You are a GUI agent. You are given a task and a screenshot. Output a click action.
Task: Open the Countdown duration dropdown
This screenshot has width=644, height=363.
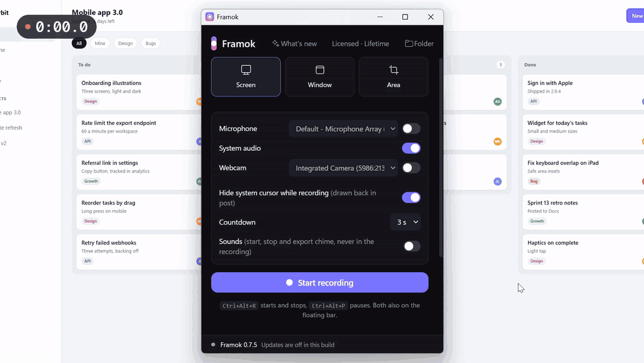pyautogui.click(x=406, y=222)
